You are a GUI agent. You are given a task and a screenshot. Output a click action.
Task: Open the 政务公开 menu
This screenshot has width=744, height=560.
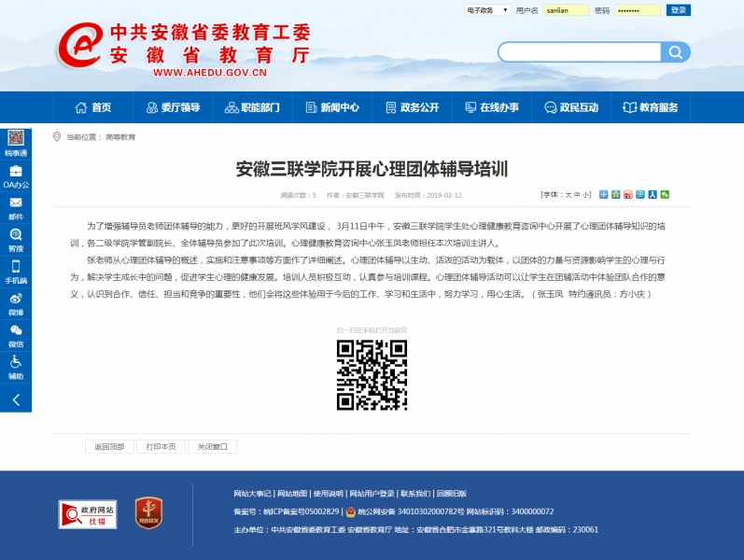tap(412, 108)
